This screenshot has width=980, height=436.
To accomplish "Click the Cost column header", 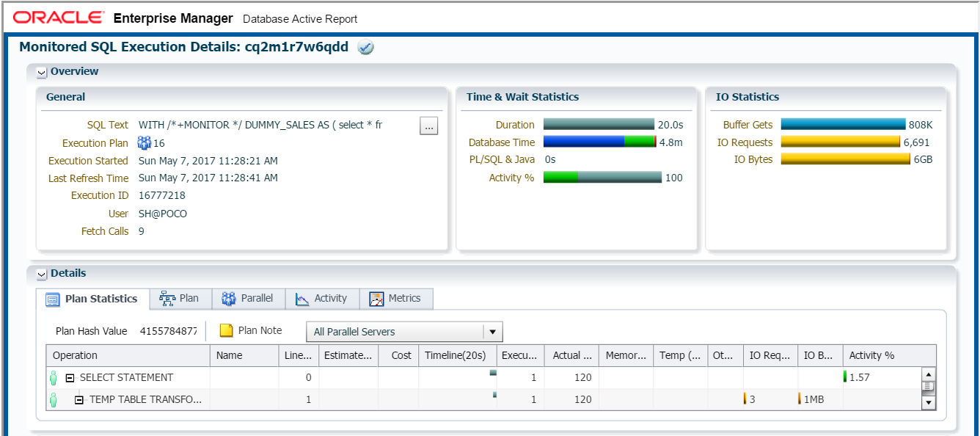I will (398, 355).
